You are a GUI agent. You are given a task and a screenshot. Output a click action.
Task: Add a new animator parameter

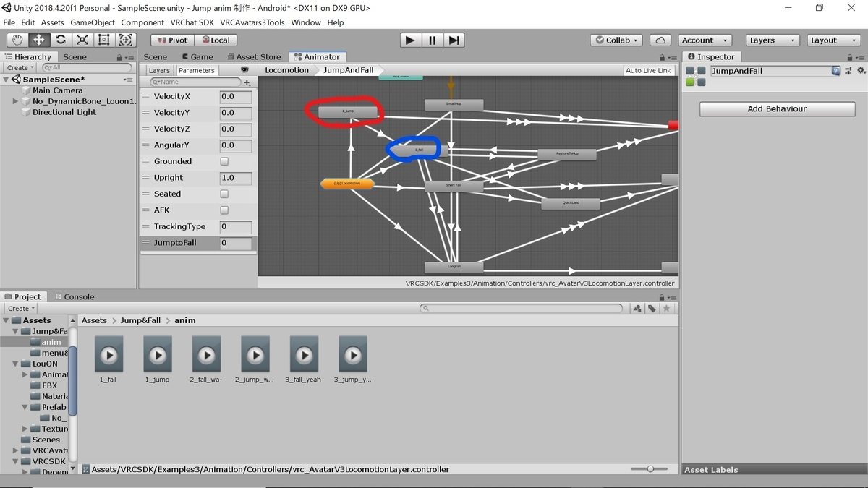pyautogui.click(x=247, y=82)
